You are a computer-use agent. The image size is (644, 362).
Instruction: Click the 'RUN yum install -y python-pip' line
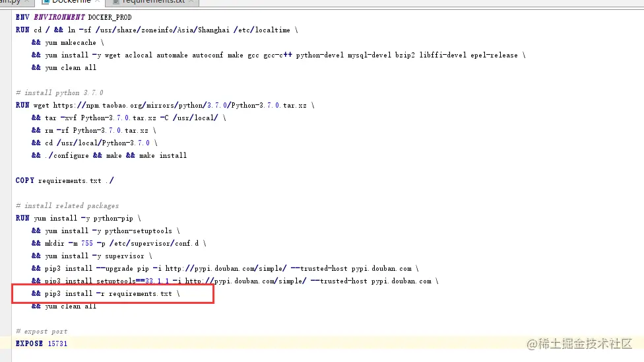click(79, 219)
